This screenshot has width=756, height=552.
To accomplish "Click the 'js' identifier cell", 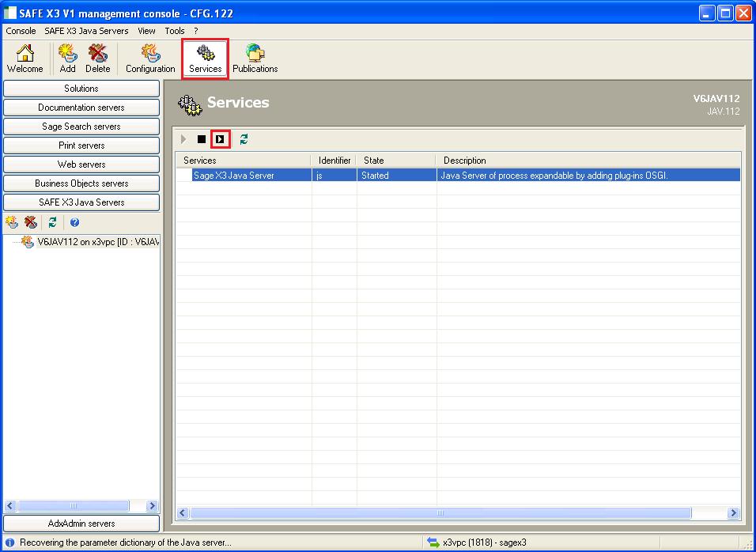I will [335, 176].
